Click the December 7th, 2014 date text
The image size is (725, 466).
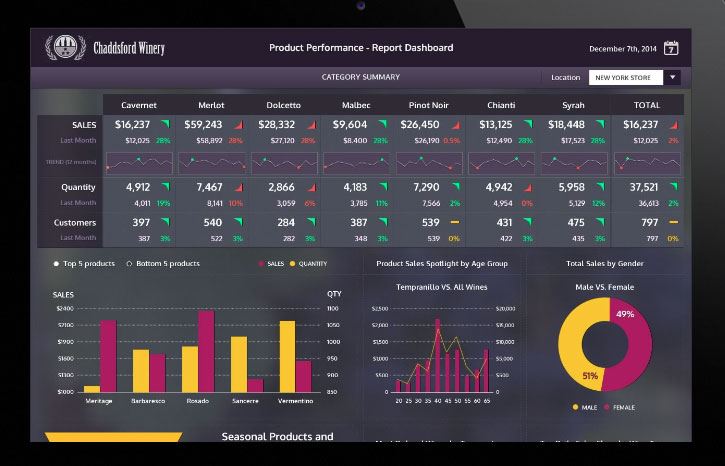622,49
